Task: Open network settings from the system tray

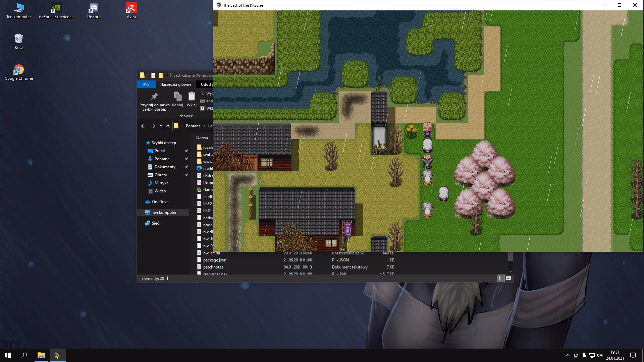Action: point(592,355)
